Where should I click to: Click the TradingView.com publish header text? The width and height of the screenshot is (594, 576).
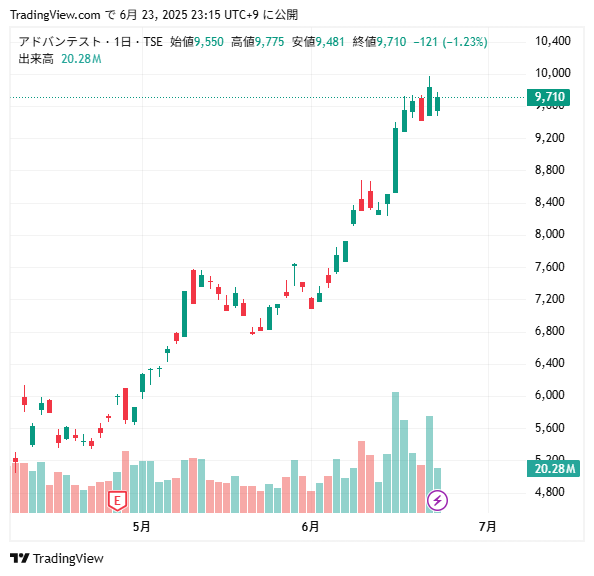tap(154, 15)
